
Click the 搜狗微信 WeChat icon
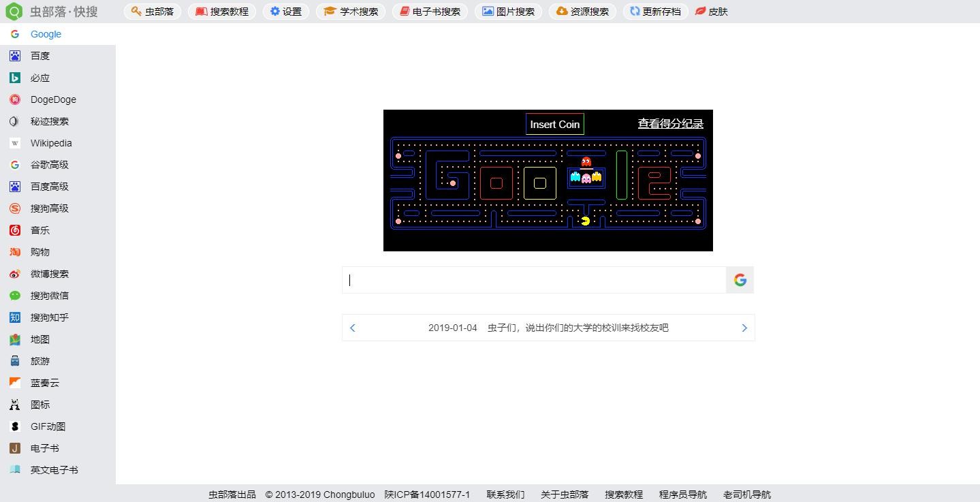point(15,296)
